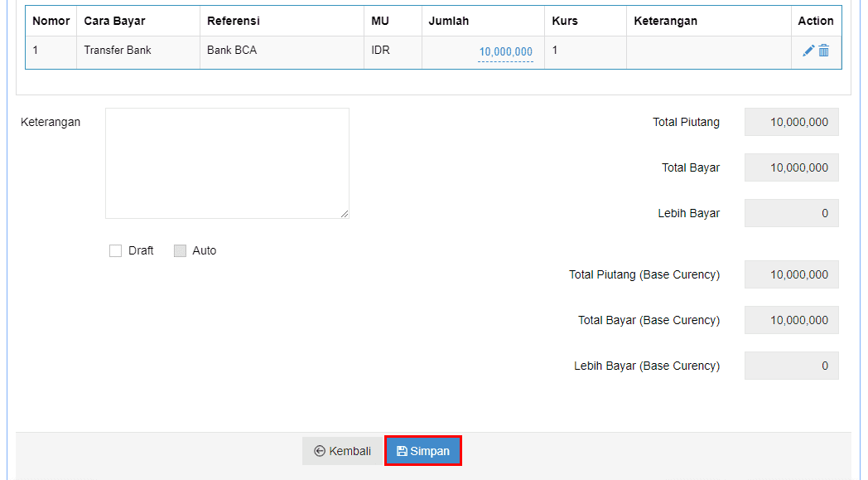Select the Total Piutang field

[791, 122]
